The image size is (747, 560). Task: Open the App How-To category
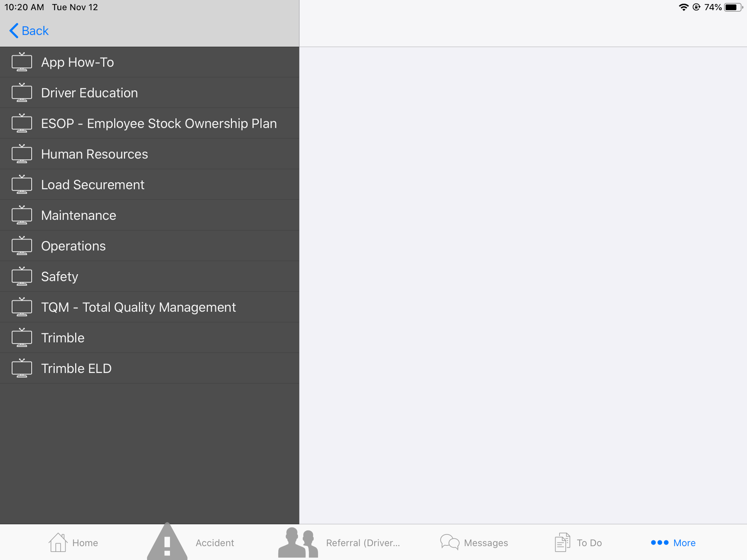(150, 62)
